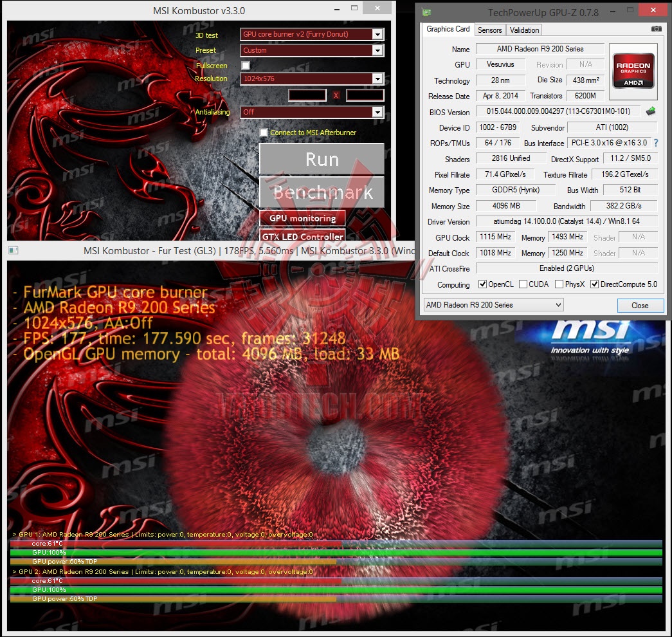Close the MSI Kombustor v3.3.0 window
Screen dimensions: 672x637
pos(377,8)
